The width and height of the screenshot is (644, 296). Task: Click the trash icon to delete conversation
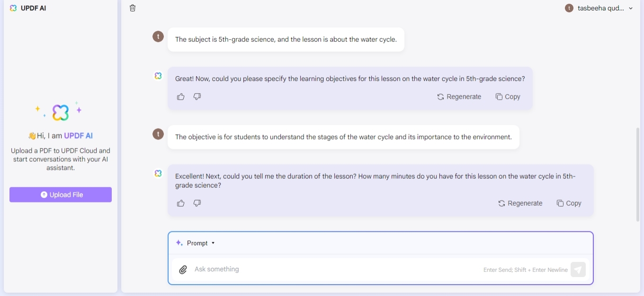click(x=133, y=8)
